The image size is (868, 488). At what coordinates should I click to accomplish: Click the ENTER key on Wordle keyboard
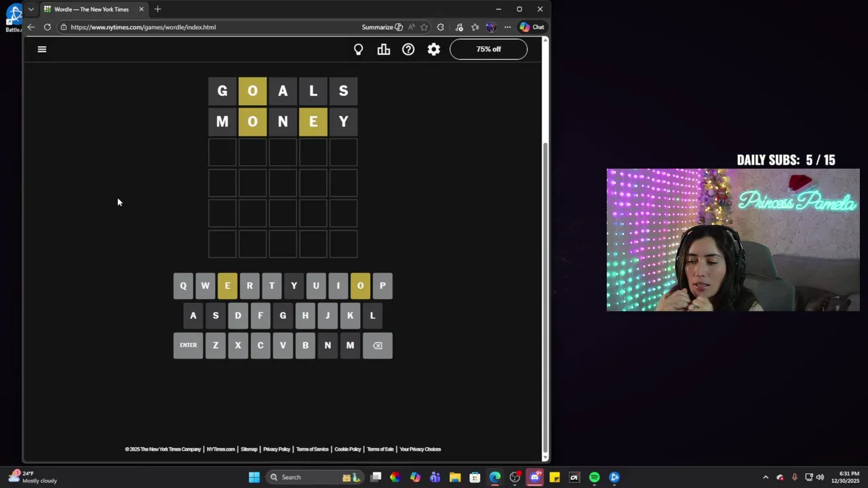(x=188, y=346)
